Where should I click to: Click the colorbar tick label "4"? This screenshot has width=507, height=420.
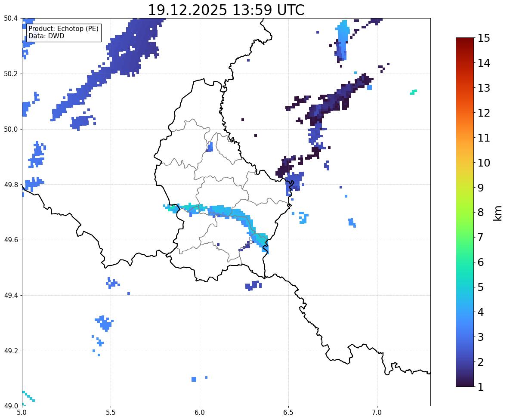click(481, 312)
